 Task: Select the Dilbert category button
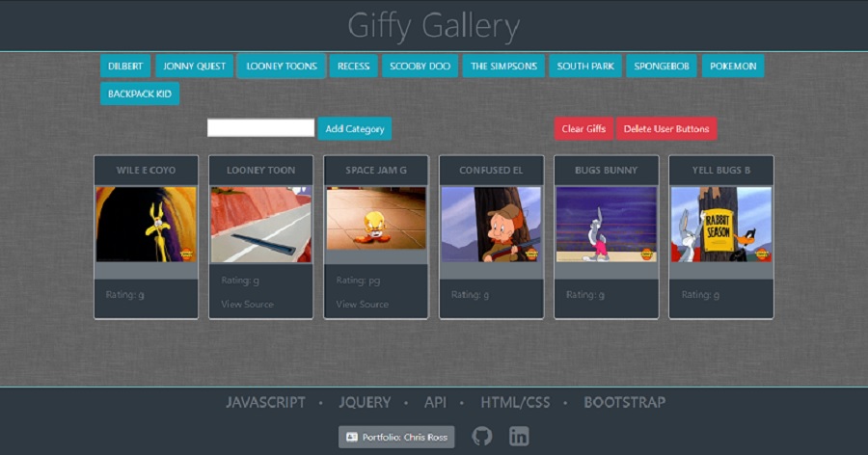tap(125, 66)
